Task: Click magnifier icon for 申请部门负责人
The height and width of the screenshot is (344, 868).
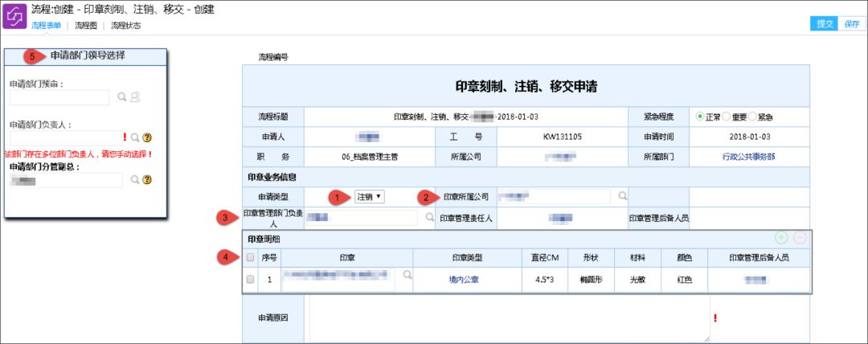Action: coord(135,137)
